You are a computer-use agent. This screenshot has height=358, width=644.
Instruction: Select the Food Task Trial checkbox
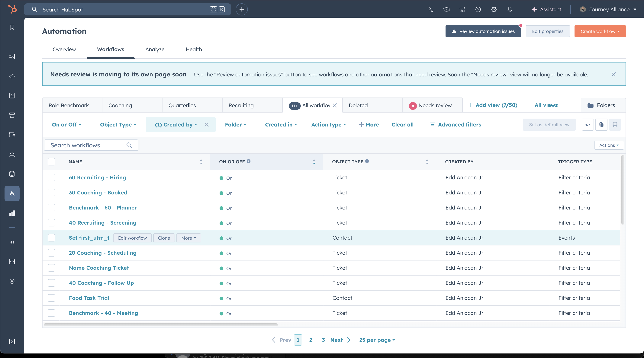pos(51,298)
